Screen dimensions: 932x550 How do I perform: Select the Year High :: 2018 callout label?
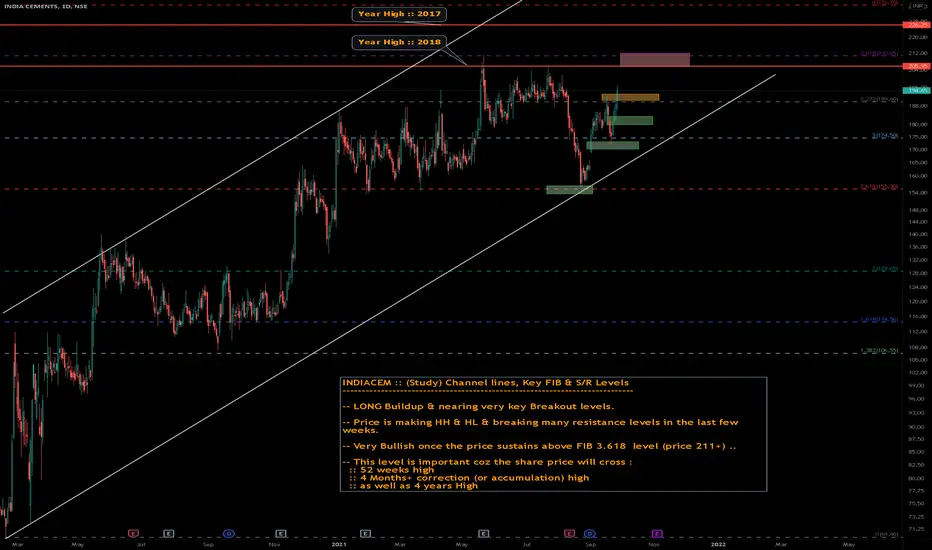click(x=399, y=42)
